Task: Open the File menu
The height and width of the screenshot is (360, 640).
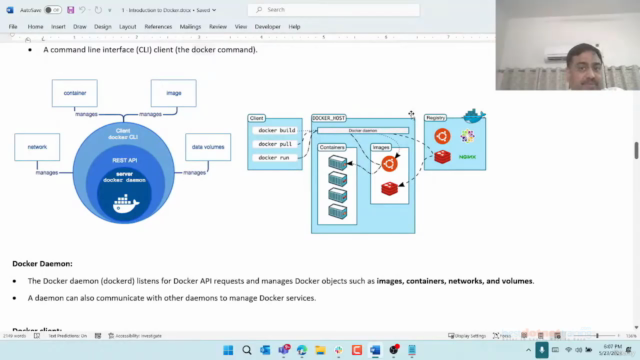Action: click(x=13, y=27)
